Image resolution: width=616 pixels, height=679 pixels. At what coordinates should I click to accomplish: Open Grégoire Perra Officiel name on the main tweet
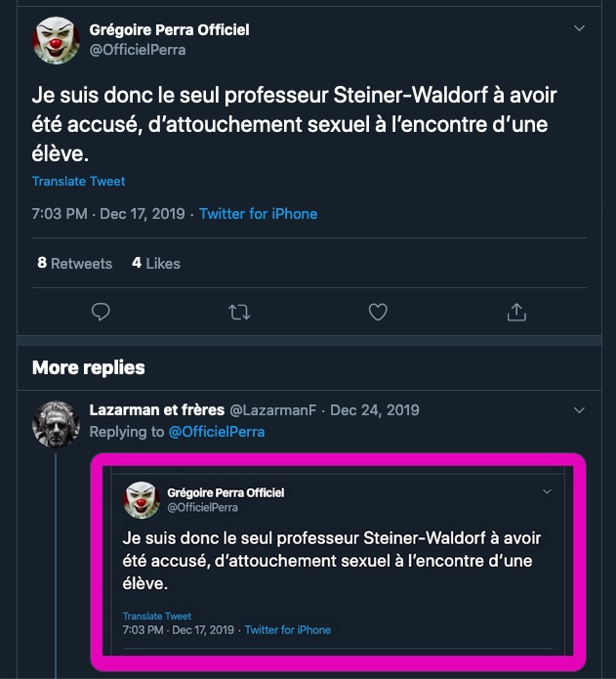(x=169, y=30)
